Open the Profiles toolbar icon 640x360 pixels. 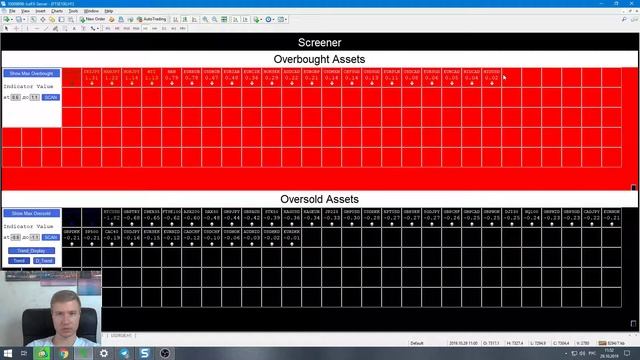(18, 19)
